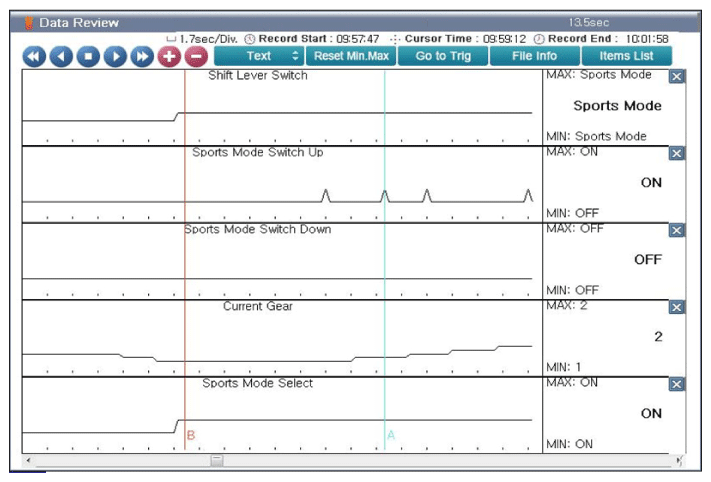Select cursor A marker label
Viewport: 711px width, 482px height.
[x=391, y=435]
